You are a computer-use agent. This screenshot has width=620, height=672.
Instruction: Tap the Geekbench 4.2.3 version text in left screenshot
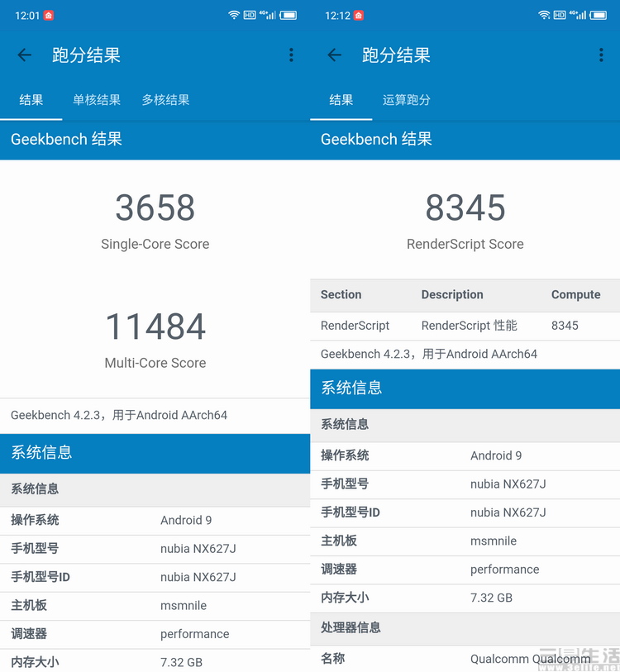[119, 415]
